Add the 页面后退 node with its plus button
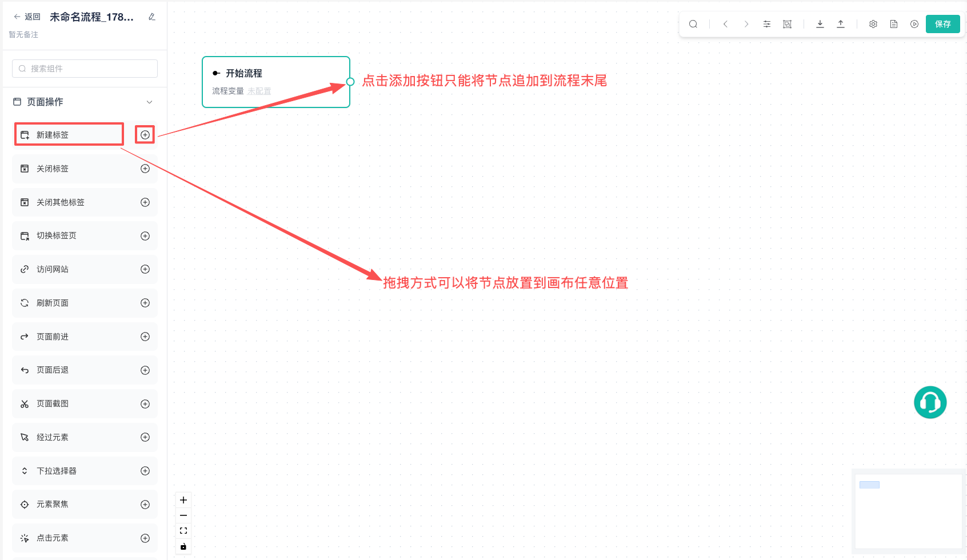 [145, 370]
